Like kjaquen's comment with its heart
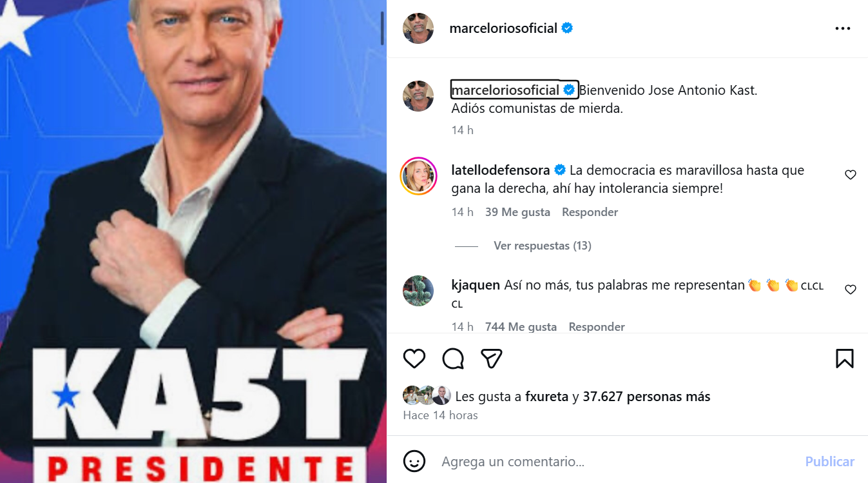The image size is (868, 483). click(x=851, y=290)
